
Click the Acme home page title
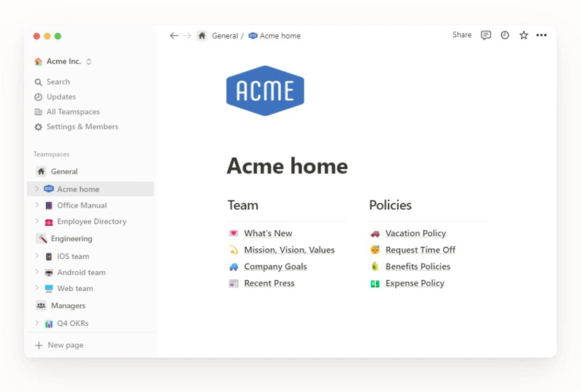(287, 166)
